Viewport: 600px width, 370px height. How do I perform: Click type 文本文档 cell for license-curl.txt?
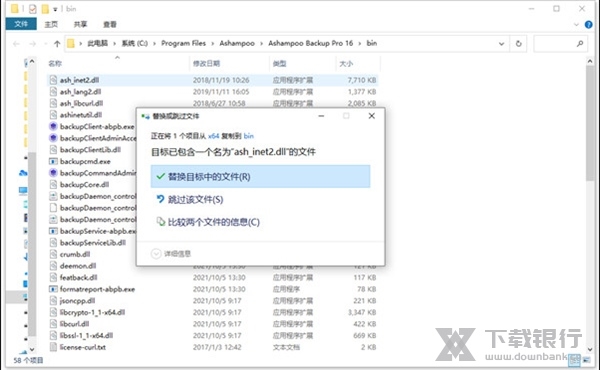point(286,347)
